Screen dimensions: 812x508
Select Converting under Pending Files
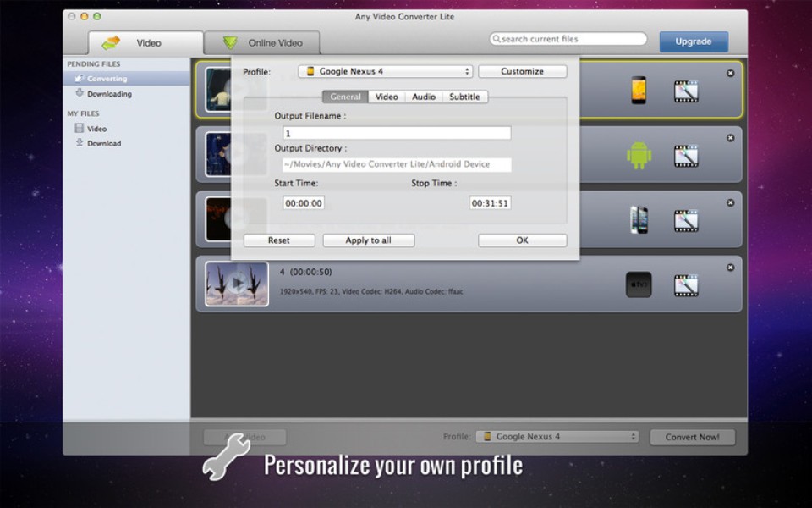[x=126, y=78]
